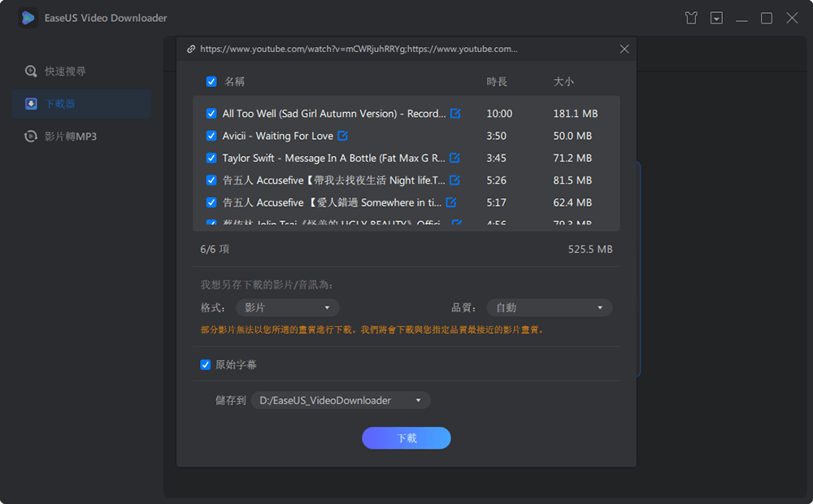Uncheck Taylor Swift Message In A Bottle checkbox
813x504 pixels.
coord(211,158)
